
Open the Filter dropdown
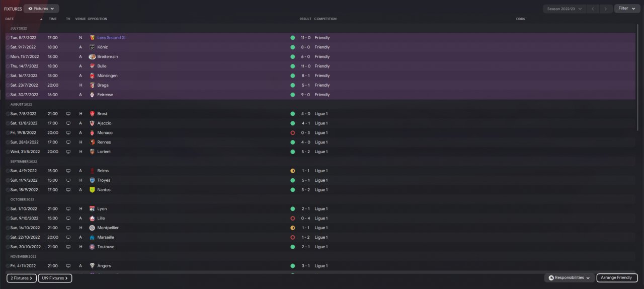[x=626, y=9]
